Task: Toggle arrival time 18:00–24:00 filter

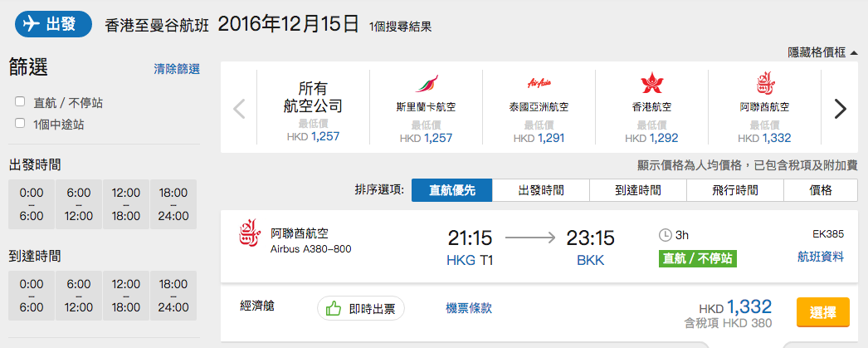Action: click(x=173, y=296)
